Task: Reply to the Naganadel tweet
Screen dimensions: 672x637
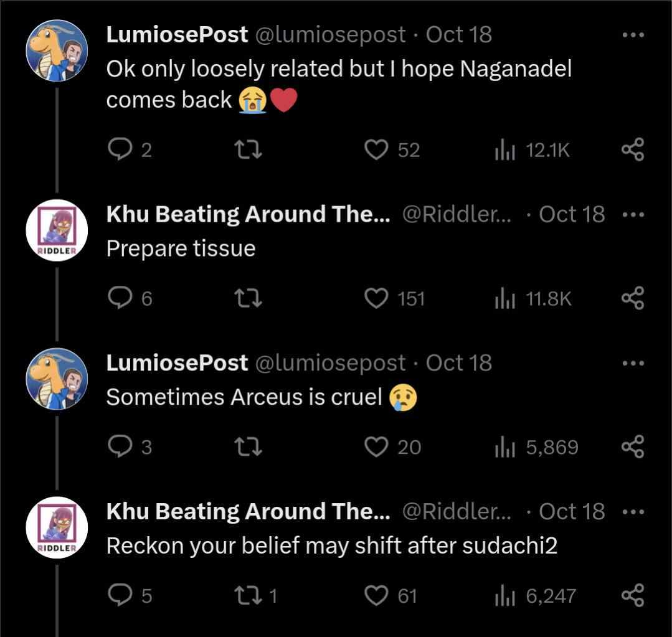Action: click(x=118, y=150)
